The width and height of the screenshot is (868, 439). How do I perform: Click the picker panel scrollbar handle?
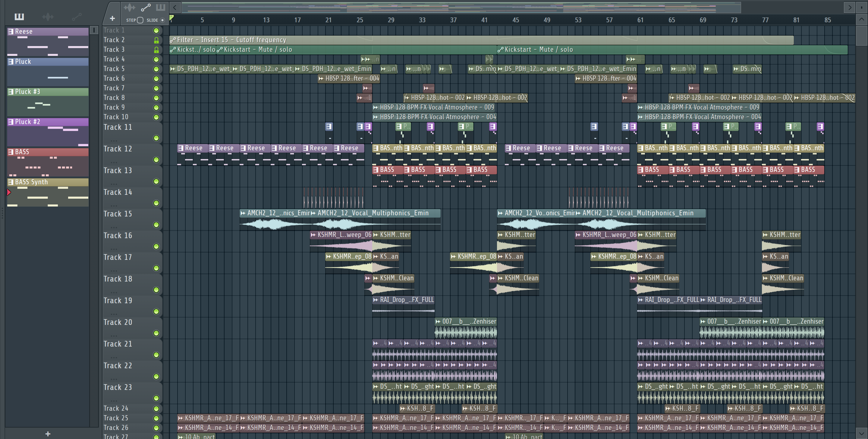94,30
